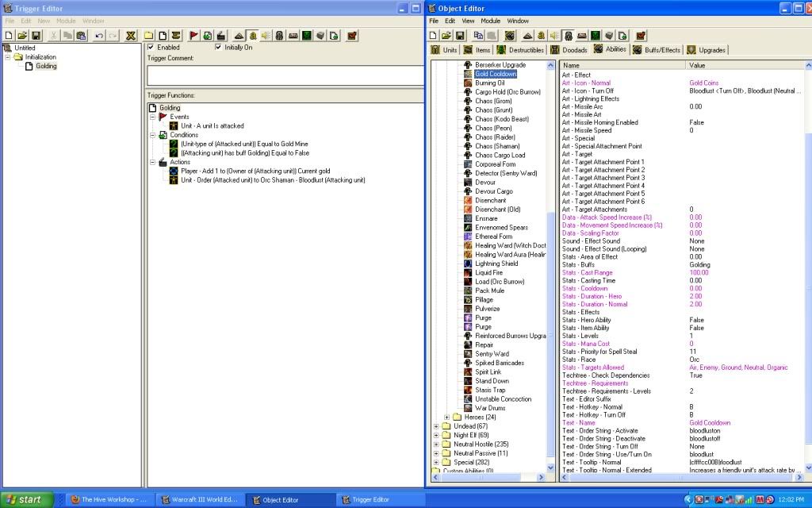Sort properties by the Value column header

pyautogui.click(x=745, y=65)
